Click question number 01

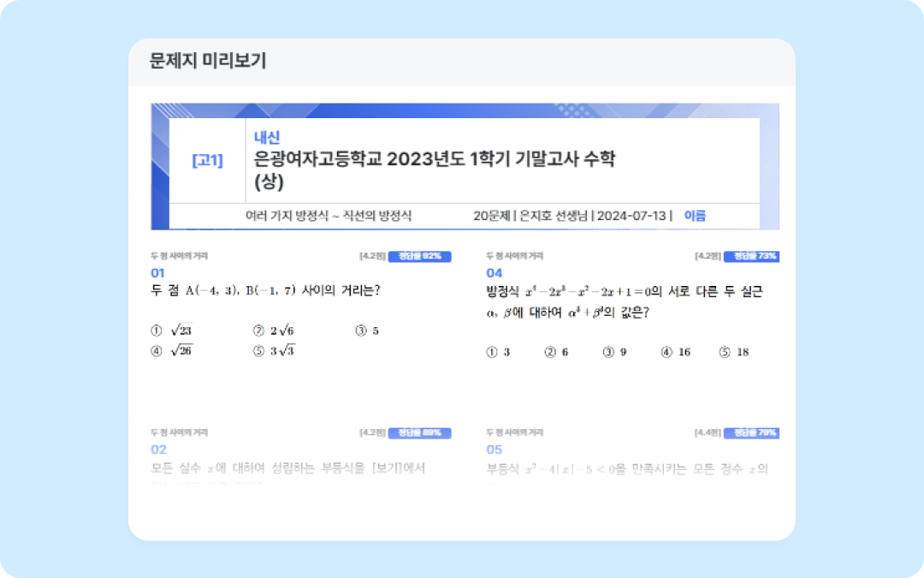(x=158, y=272)
